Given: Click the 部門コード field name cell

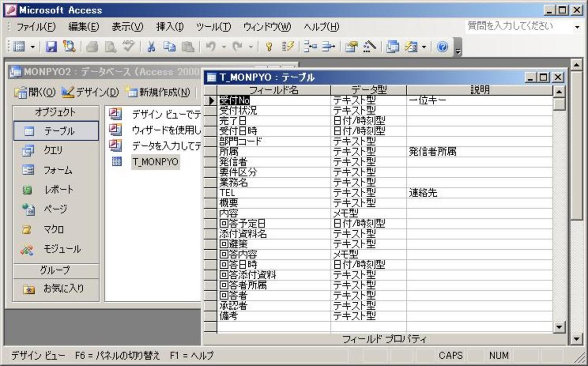Looking at the screenshot, I should pos(274,141).
